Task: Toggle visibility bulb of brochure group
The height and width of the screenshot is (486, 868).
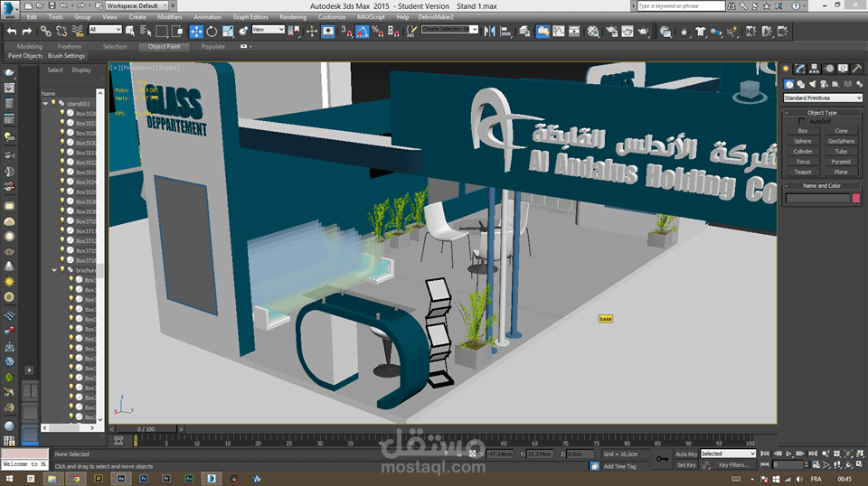Action: [x=62, y=270]
